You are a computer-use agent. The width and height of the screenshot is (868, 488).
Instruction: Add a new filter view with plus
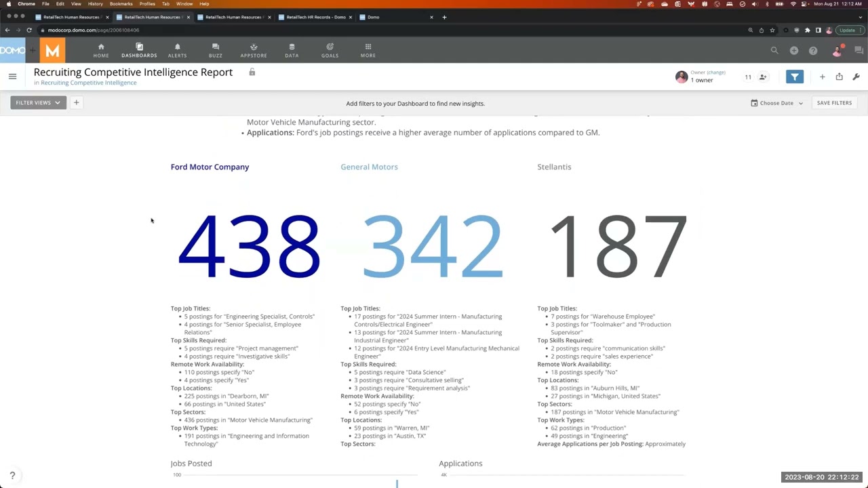(77, 102)
